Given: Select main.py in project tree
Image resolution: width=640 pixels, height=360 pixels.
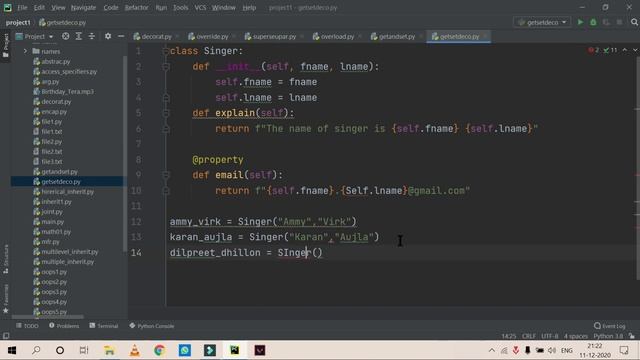Looking at the screenshot, I should tap(53, 222).
